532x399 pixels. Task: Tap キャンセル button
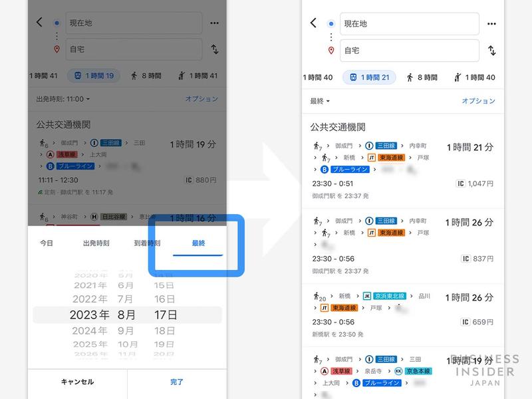pyautogui.click(x=78, y=382)
